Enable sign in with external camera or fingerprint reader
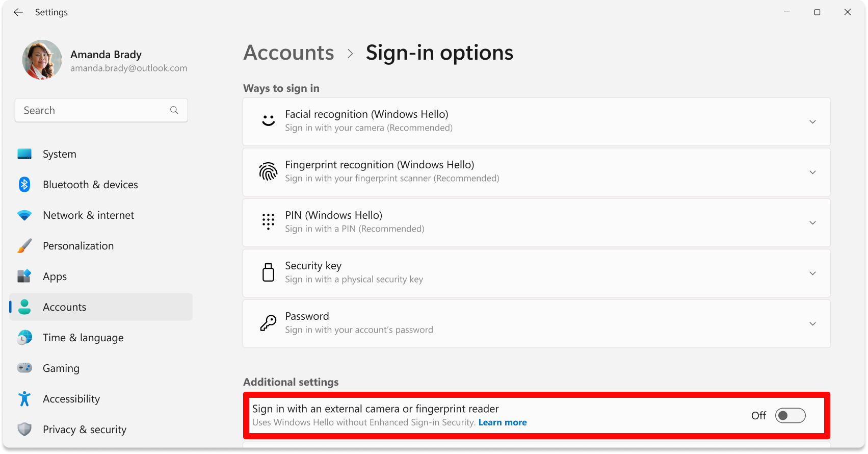 click(x=790, y=415)
